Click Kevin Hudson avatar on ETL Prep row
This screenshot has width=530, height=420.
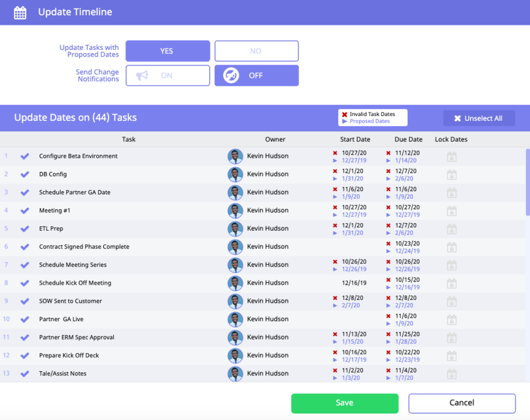click(x=235, y=229)
